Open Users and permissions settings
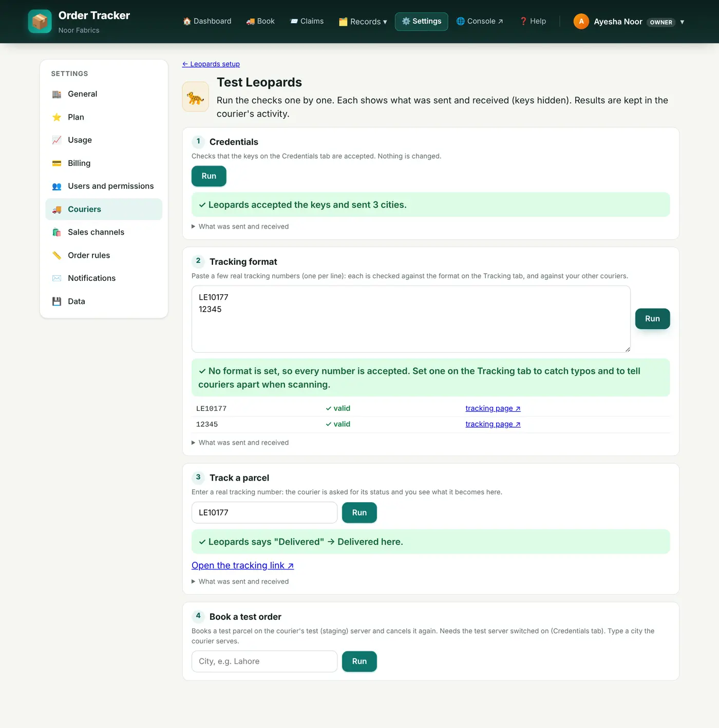 104,186
